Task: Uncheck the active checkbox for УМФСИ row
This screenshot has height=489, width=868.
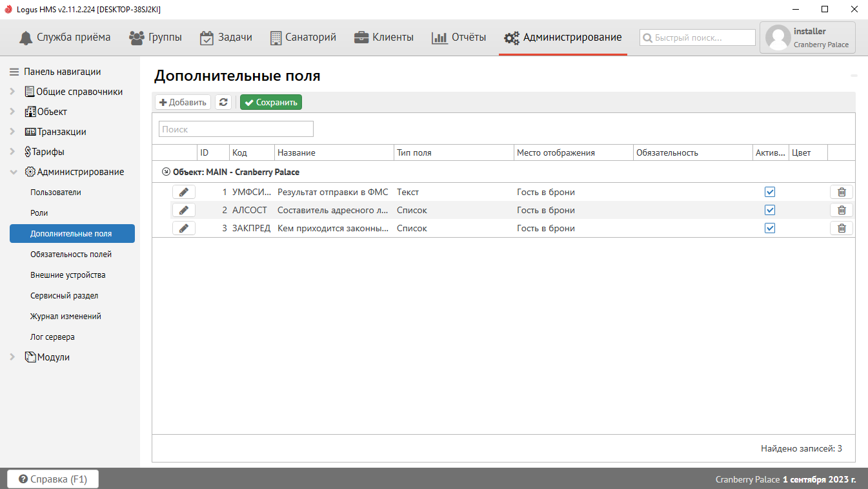Action: coord(769,192)
